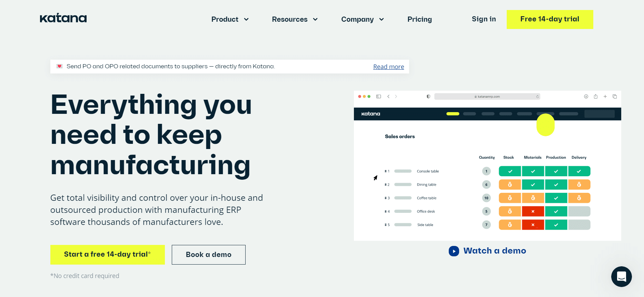Click the Office desk row label

(426, 211)
